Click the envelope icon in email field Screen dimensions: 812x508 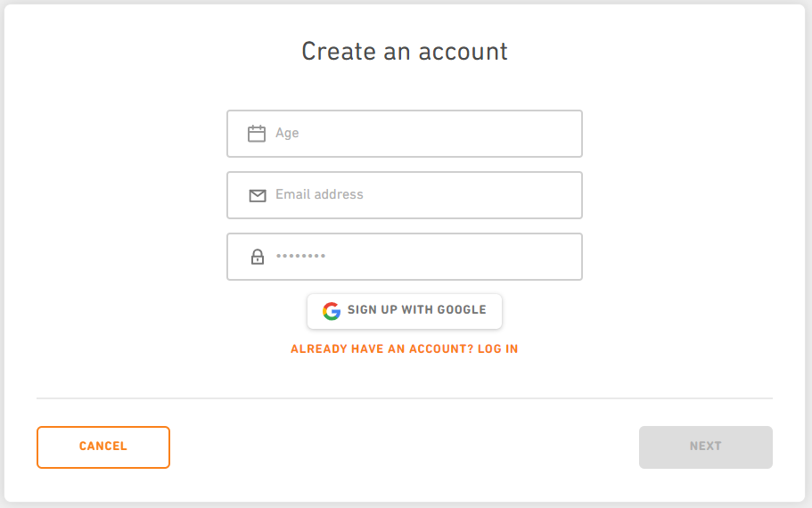pyautogui.click(x=258, y=195)
